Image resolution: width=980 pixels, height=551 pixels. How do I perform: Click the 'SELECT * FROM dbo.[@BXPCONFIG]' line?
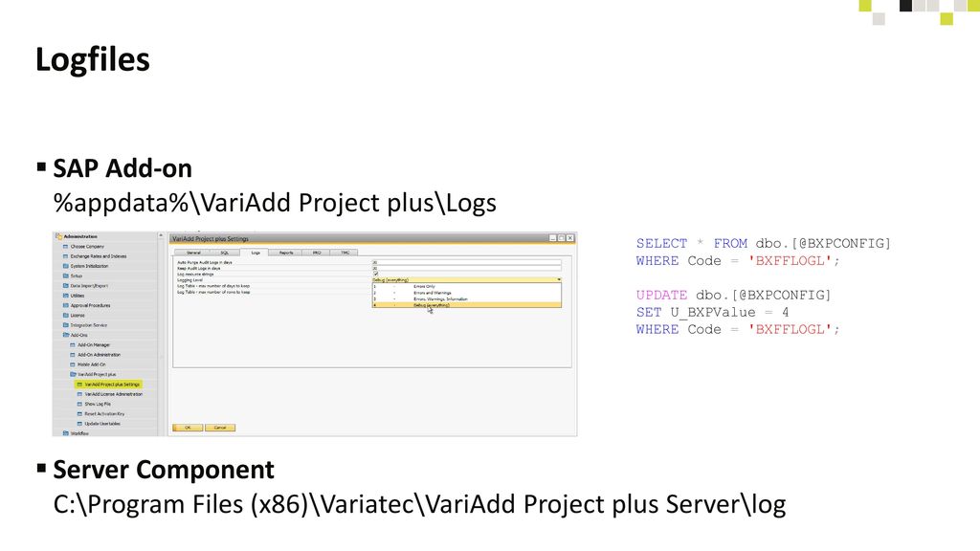click(x=763, y=243)
